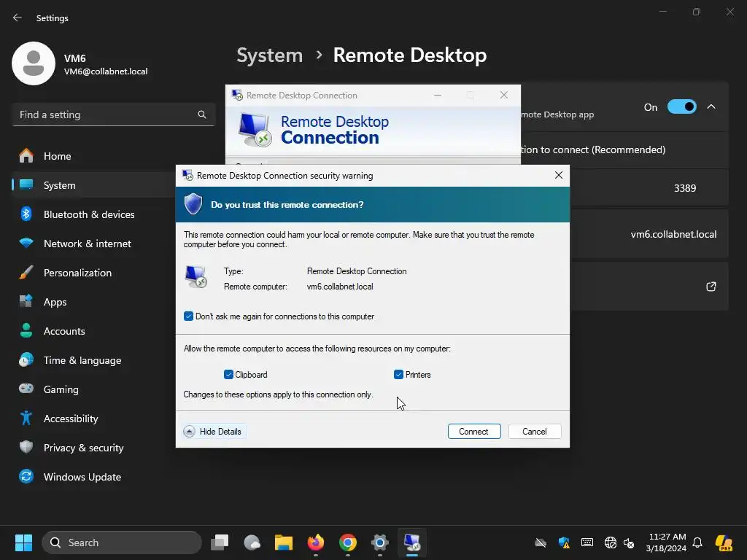
Task: Go back using Settings back arrow
Action: pos(18,18)
